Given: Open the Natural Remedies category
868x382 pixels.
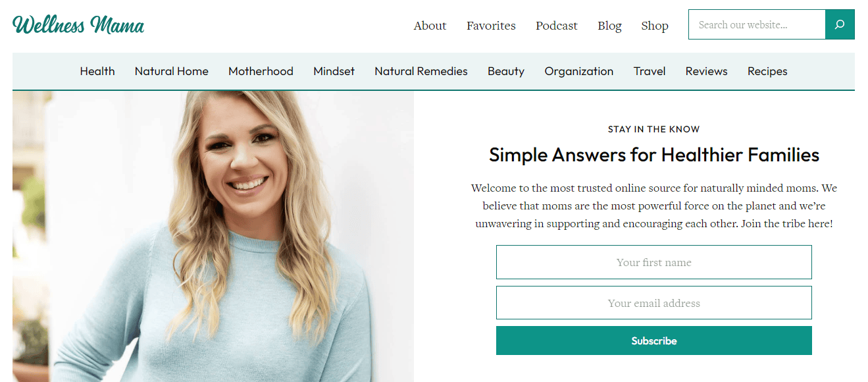Looking at the screenshot, I should (x=421, y=71).
